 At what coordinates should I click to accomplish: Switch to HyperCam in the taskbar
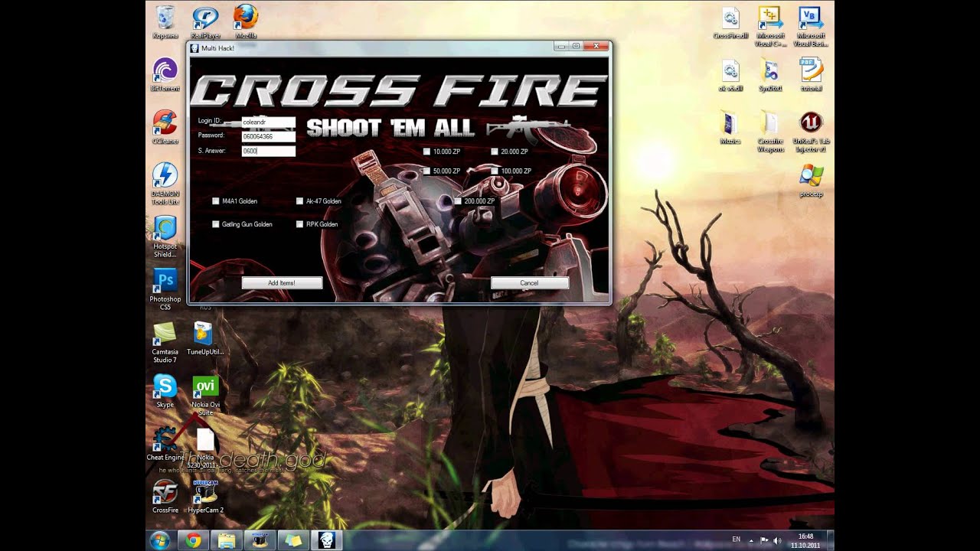(x=260, y=540)
